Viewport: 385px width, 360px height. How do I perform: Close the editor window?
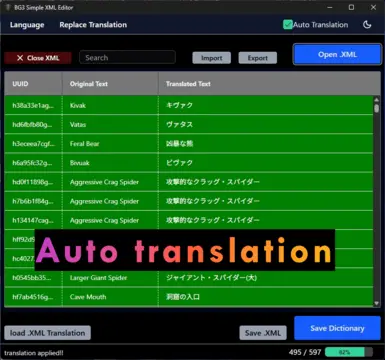pos(373,7)
